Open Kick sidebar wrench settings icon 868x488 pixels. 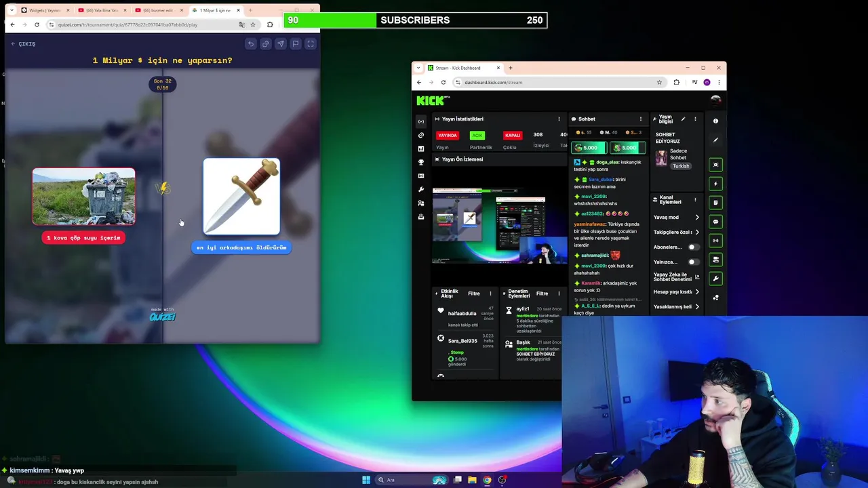click(x=421, y=189)
